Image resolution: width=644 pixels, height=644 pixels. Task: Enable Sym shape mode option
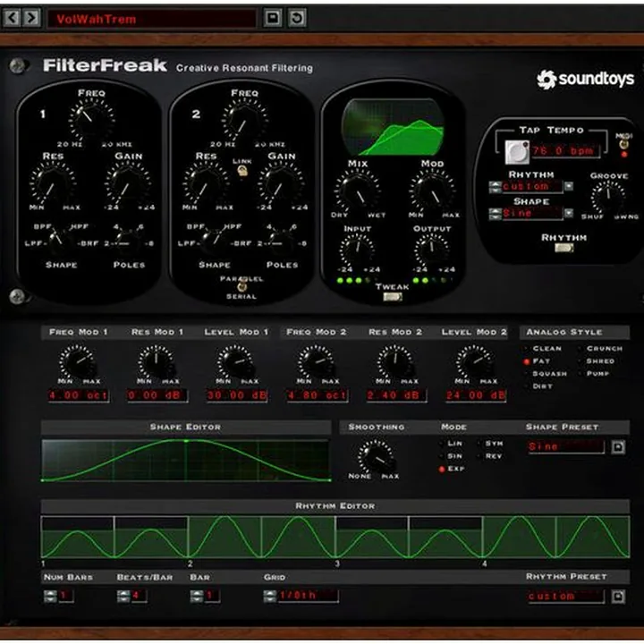click(490, 444)
